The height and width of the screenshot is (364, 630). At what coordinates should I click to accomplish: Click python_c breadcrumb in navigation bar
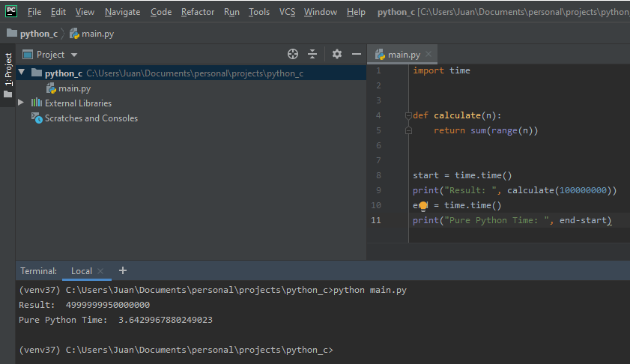click(32, 34)
